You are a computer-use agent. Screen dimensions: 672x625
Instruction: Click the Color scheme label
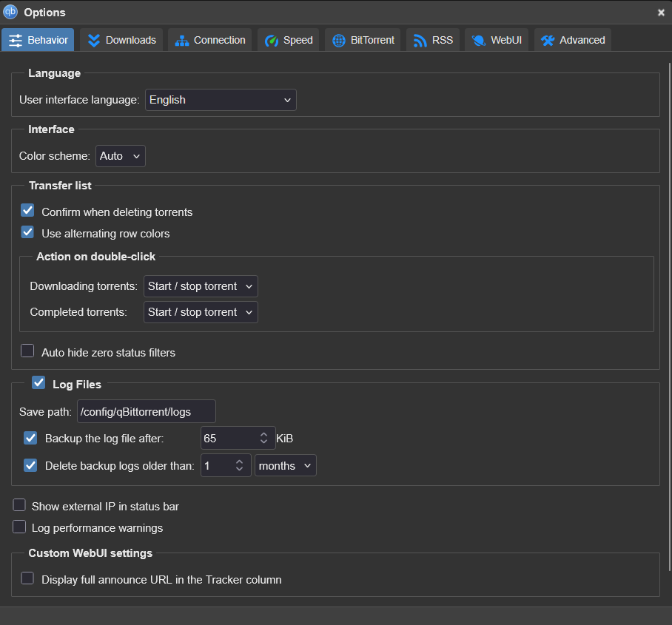coord(55,156)
